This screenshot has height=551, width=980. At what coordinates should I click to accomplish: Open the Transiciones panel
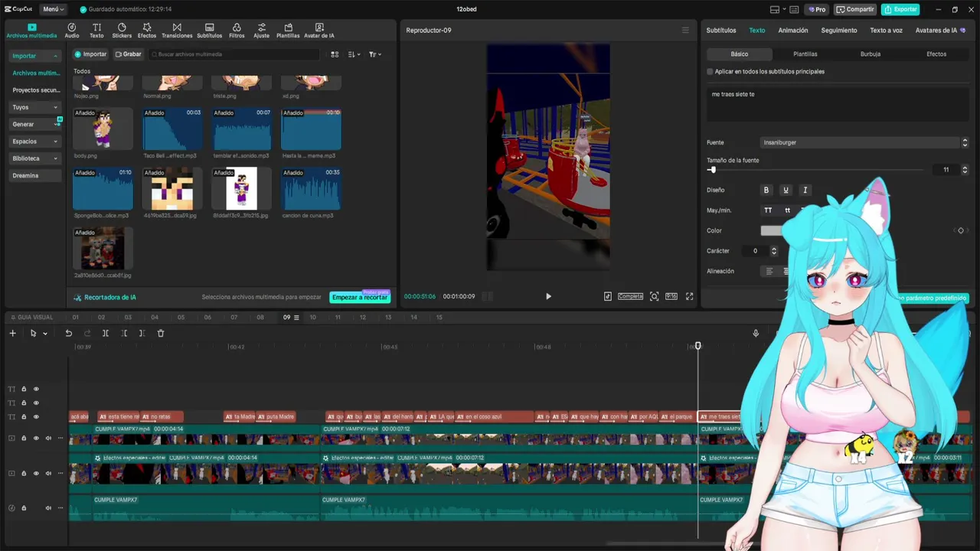coord(177,31)
